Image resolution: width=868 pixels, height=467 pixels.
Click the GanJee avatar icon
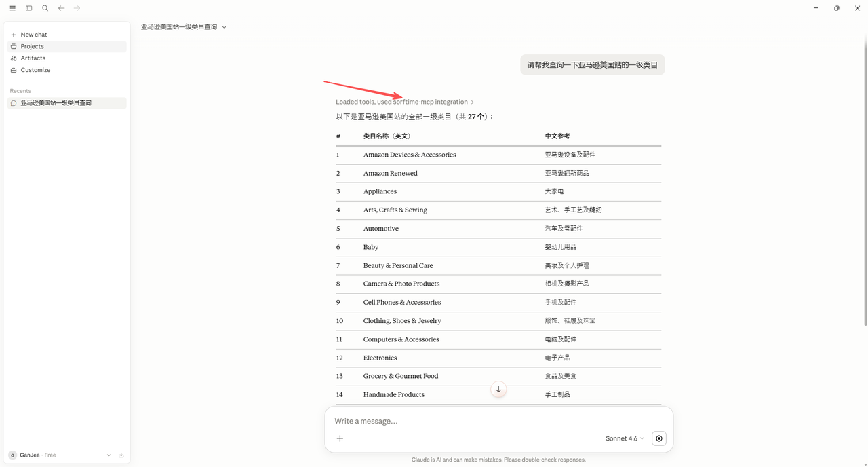point(13,455)
